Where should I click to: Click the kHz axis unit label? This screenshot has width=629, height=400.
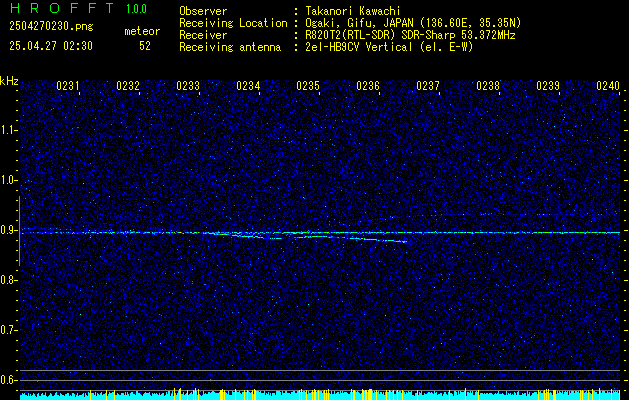[x=9, y=81]
